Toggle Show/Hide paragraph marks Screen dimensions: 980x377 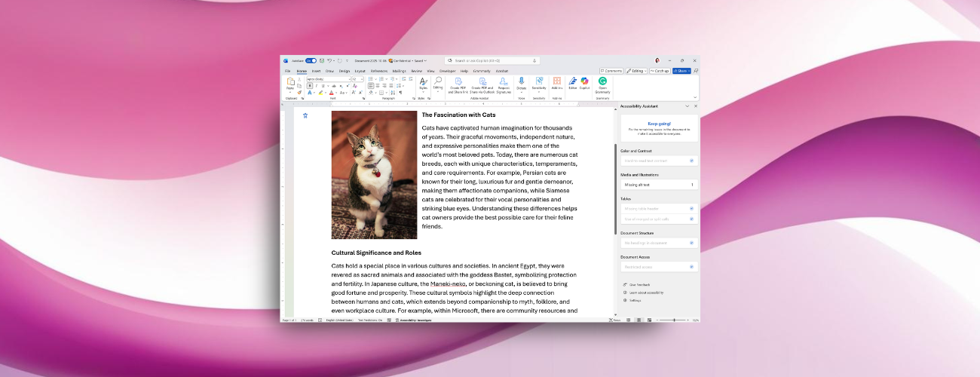(400, 93)
